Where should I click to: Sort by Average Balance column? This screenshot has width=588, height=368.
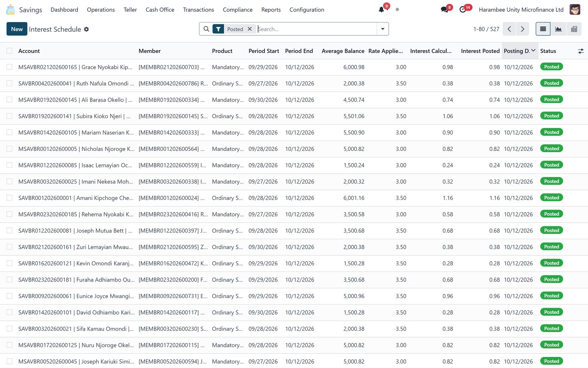point(343,51)
